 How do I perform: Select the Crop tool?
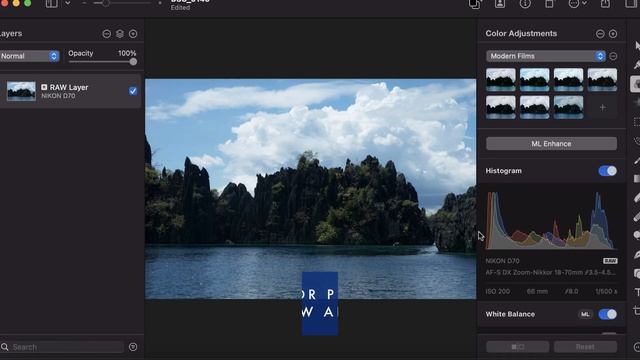click(x=637, y=311)
